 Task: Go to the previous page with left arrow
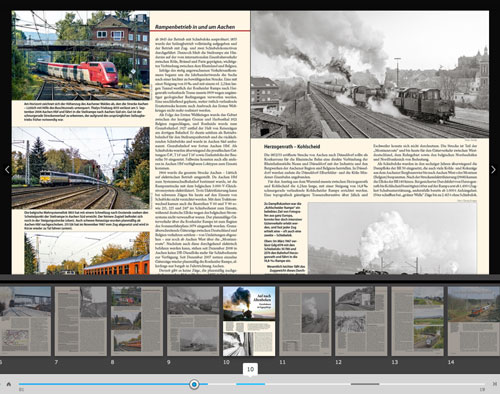click(x=7, y=169)
